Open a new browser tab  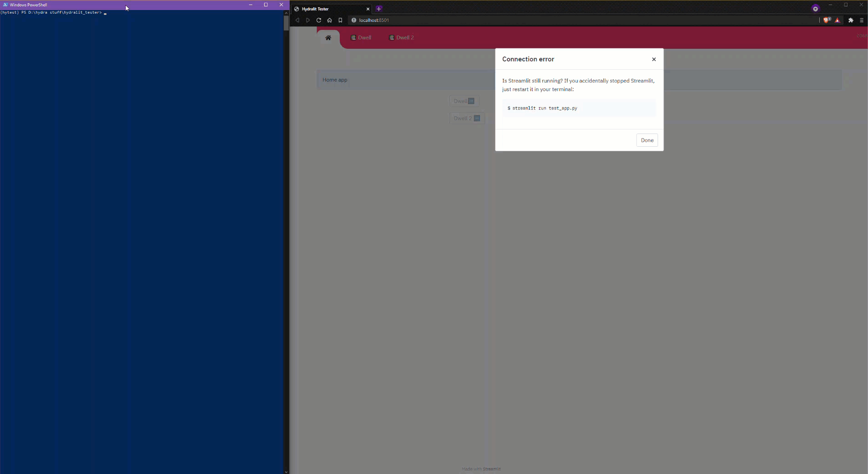click(x=378, y=9)
